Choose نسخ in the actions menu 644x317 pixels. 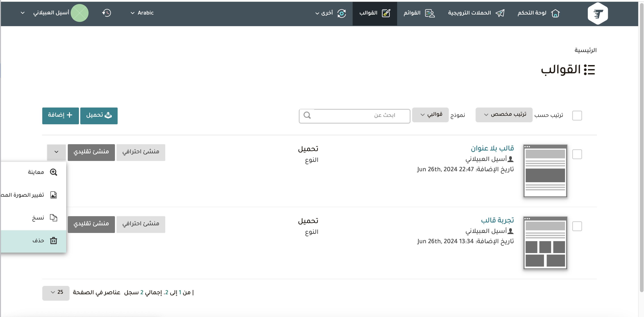pos(38,218)
